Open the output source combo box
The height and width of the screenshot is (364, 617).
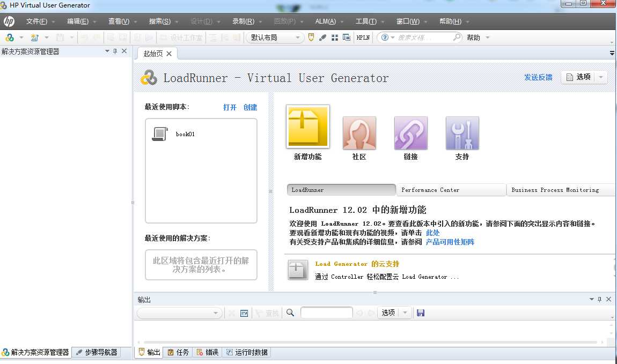tap(179, 313)
